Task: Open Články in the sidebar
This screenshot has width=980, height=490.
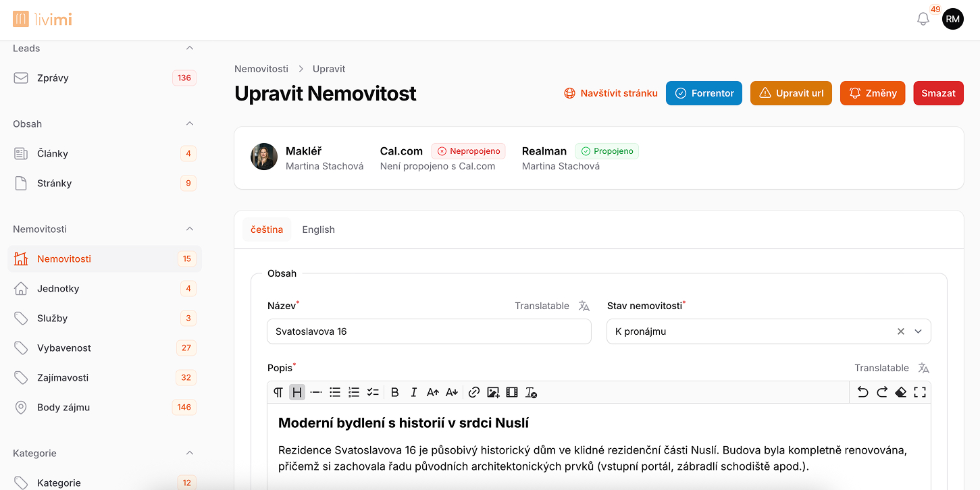Action: click(x=105, y=153)
